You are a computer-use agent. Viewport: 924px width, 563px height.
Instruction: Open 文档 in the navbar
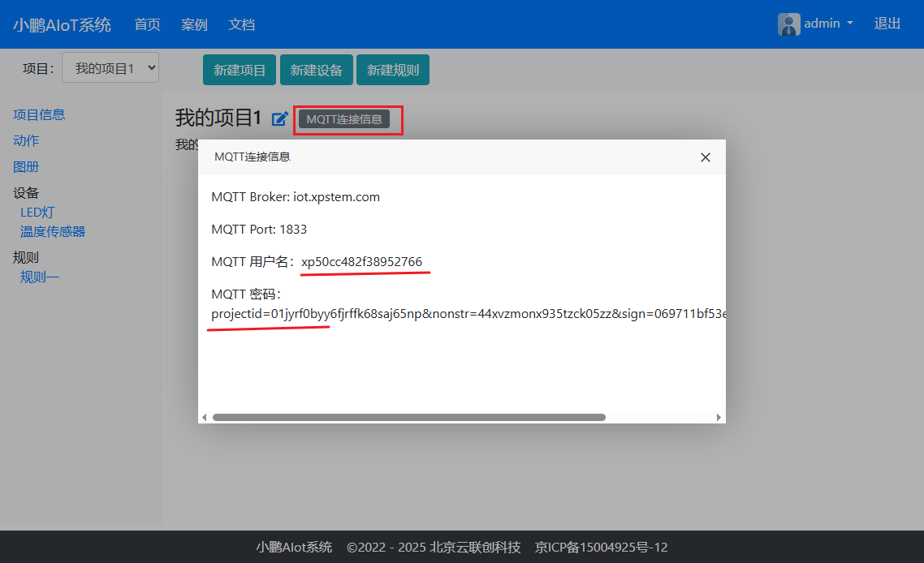(242, 24)
